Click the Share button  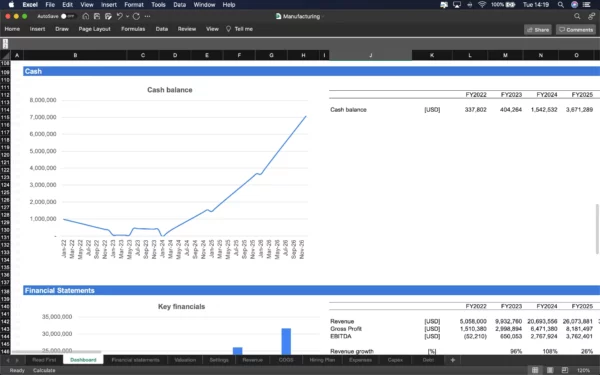(x=538, y=30)
